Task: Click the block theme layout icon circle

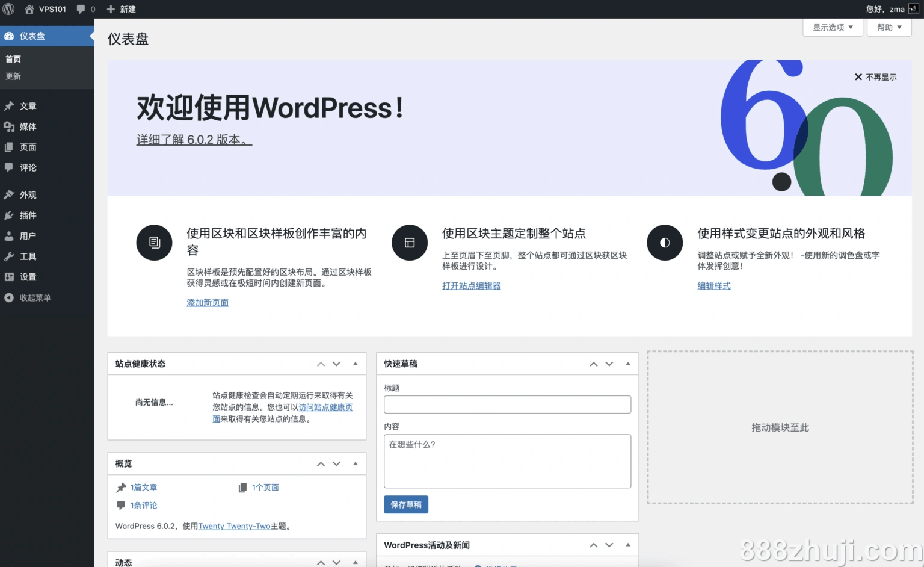Action: tap(410, 243)
